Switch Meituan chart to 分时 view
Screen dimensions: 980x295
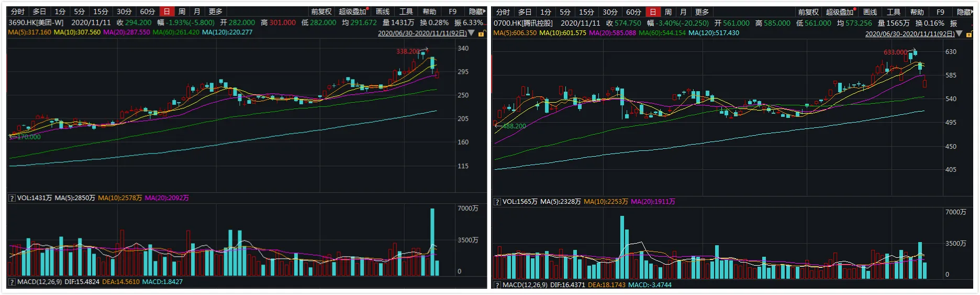(x=18, y=12)
